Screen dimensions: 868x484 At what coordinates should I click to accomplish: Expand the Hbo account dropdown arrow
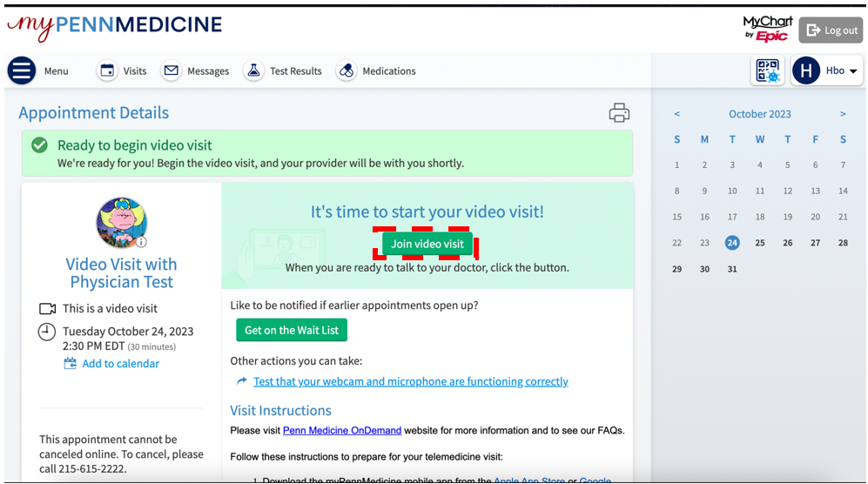(853, 71)
